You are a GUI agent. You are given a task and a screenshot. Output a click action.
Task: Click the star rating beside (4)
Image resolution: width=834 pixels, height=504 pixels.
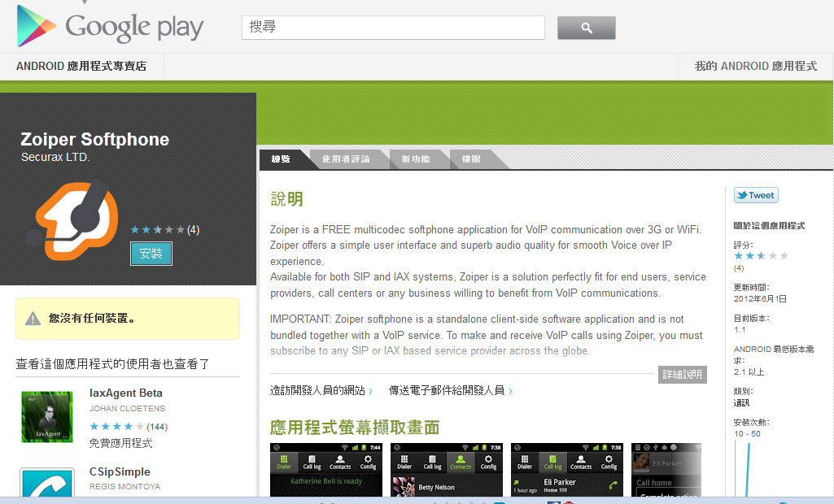157,230
